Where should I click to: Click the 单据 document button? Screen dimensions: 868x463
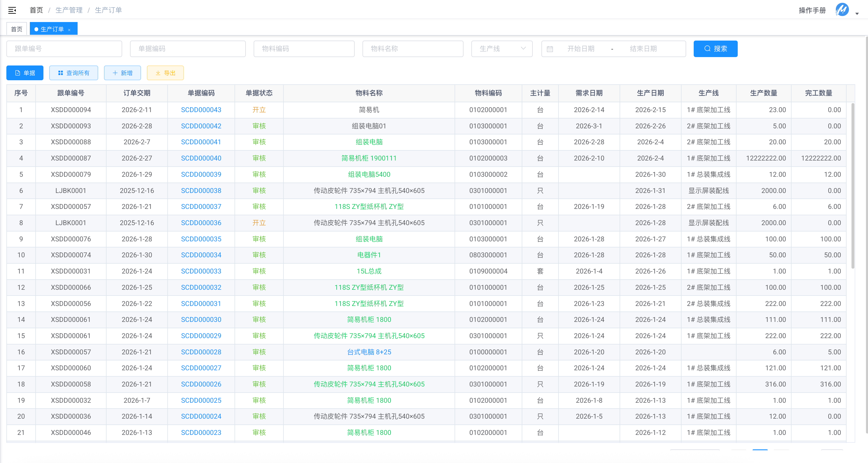(x=25, y=73)
